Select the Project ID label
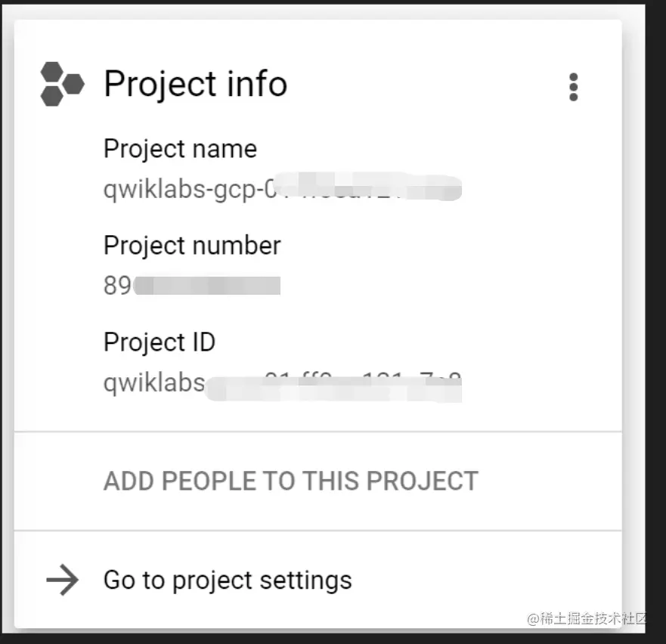The image size is (666, 644). 160,342
